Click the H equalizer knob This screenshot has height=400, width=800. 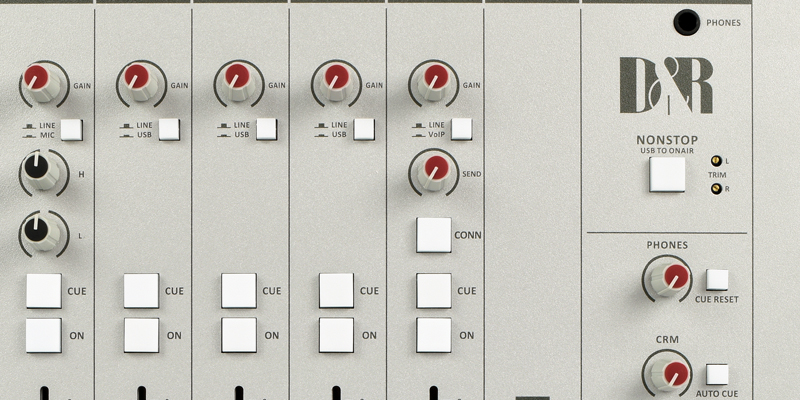[x=42, y=172]
